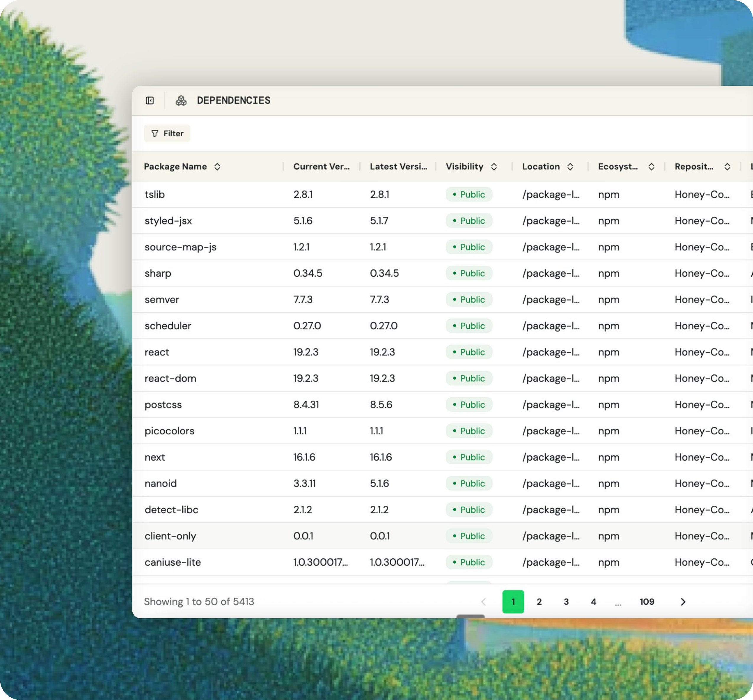Click the Current Version column header

(321, 167)
